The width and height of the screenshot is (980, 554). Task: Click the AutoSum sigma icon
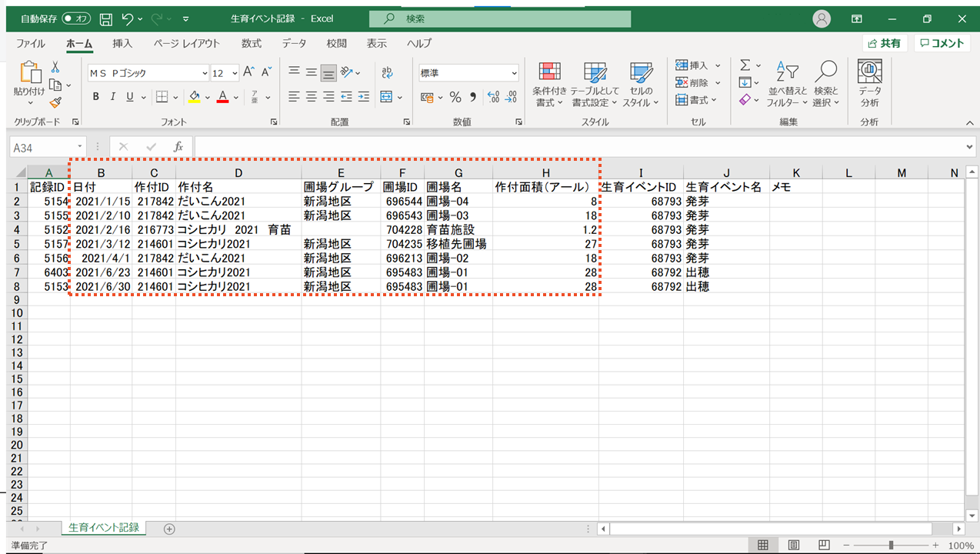pyautogui.click(x=745, y=65)
